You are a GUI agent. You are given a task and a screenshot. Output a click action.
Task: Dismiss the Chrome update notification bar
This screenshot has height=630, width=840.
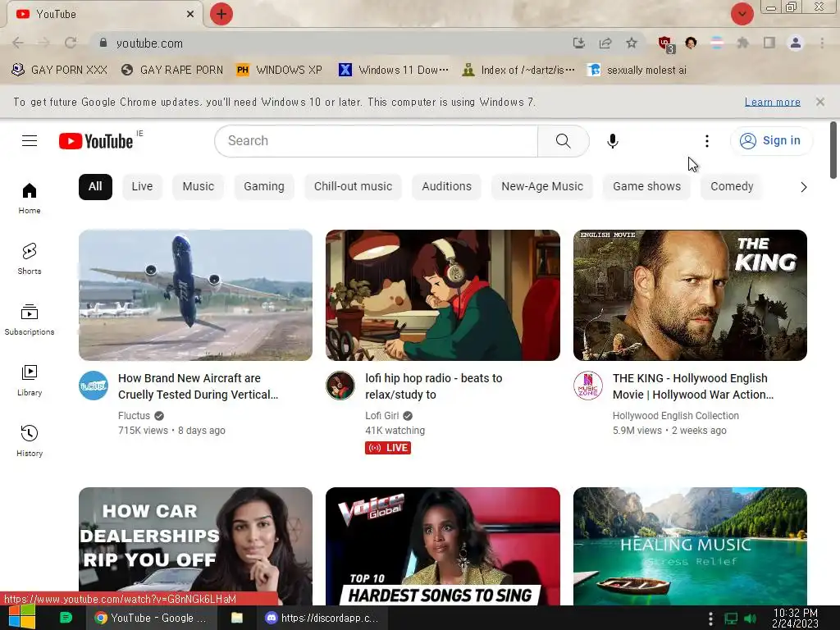[x=819, y=101]
